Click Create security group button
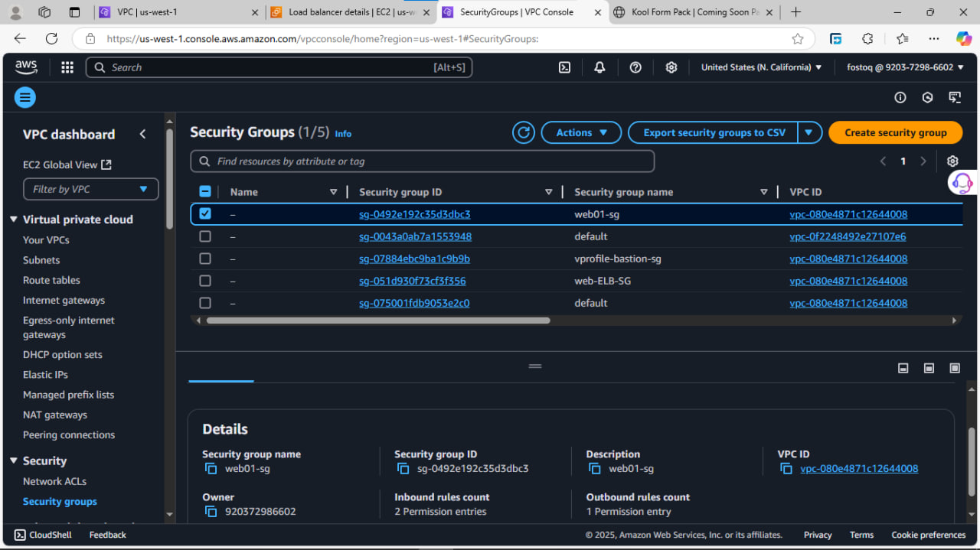 pos(896,132)
